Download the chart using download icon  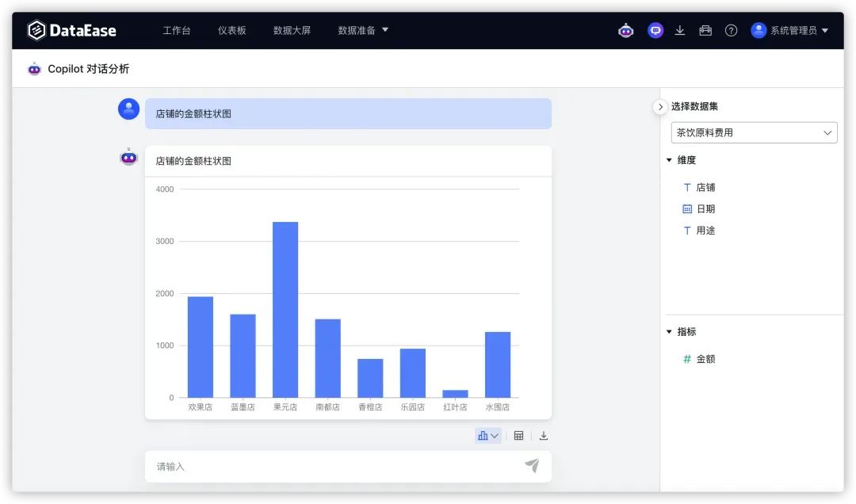pos(544,436)
